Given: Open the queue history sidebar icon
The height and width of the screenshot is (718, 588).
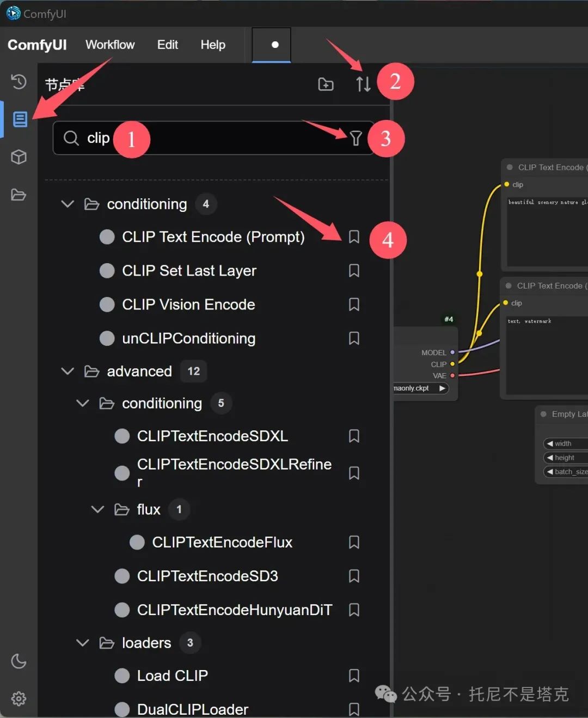Looking at the screenshot, I should 19,82.
